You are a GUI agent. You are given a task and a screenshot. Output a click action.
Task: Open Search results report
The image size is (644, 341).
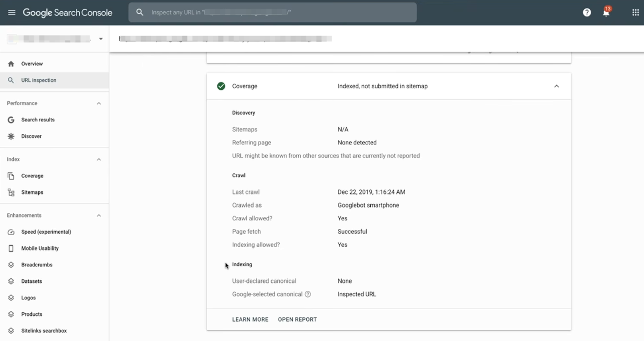[x=54, y=120]
